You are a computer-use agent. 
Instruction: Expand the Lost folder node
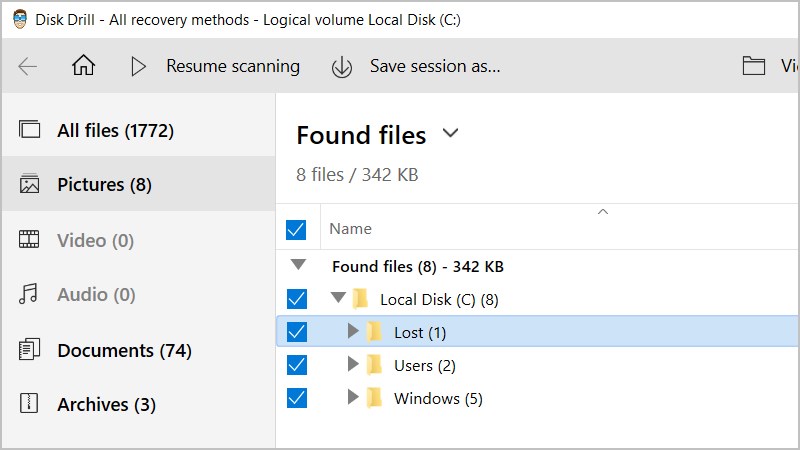coord(353,331)
